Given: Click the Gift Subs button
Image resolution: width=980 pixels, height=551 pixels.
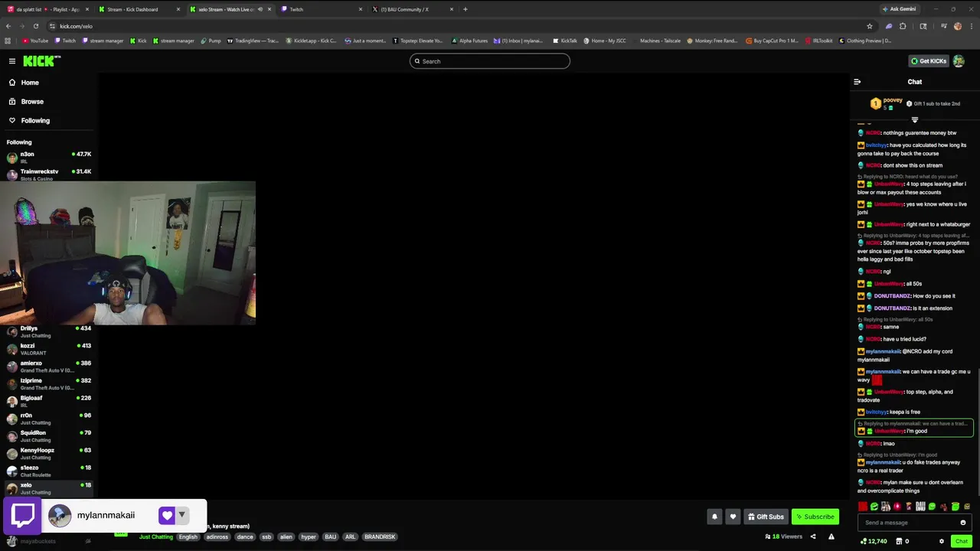Looking at the screenshot, I should 766,517.
